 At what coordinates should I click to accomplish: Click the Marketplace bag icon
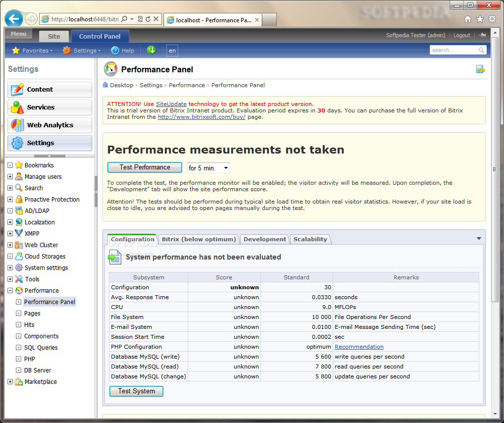point(19,382)
